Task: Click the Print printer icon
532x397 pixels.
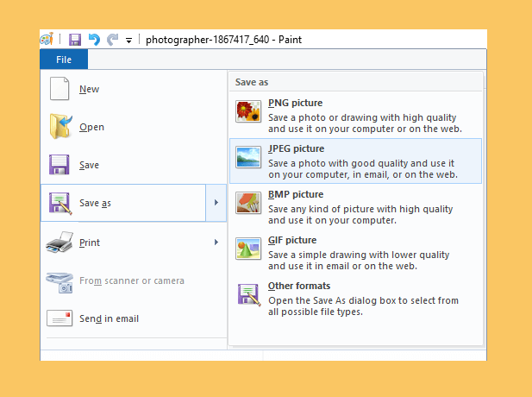Action: [x=59, y=243]
